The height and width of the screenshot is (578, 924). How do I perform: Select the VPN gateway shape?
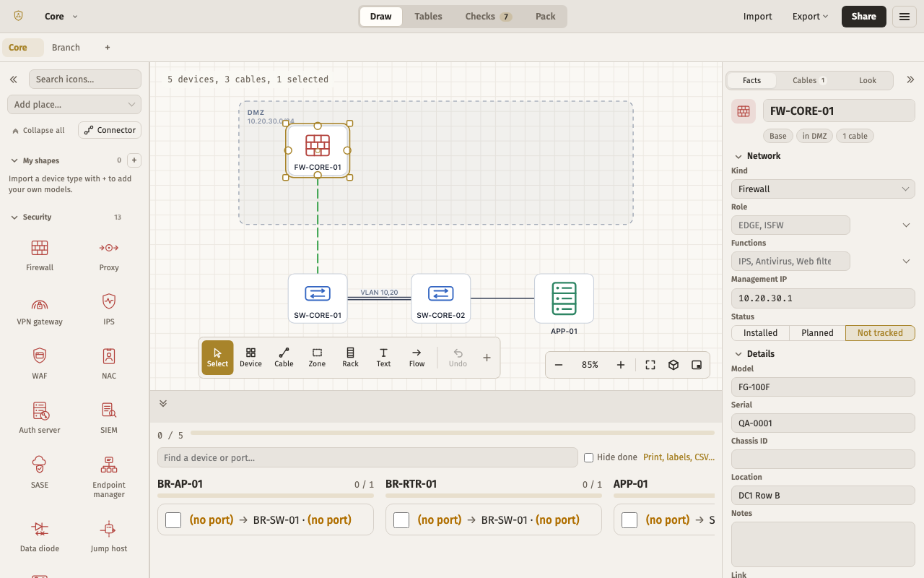pyautogui.click(x=40, y=309)
